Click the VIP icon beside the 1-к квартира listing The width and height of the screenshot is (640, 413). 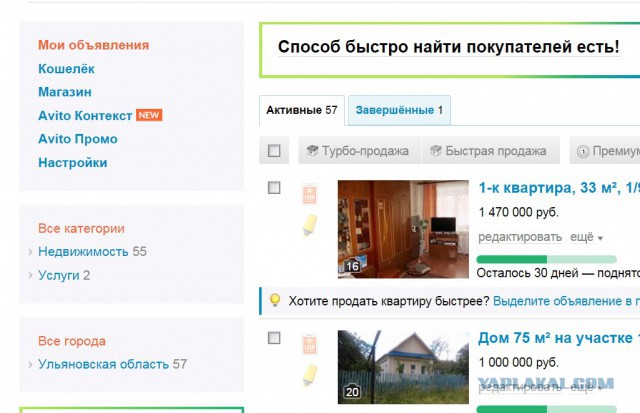coord(309,194)
